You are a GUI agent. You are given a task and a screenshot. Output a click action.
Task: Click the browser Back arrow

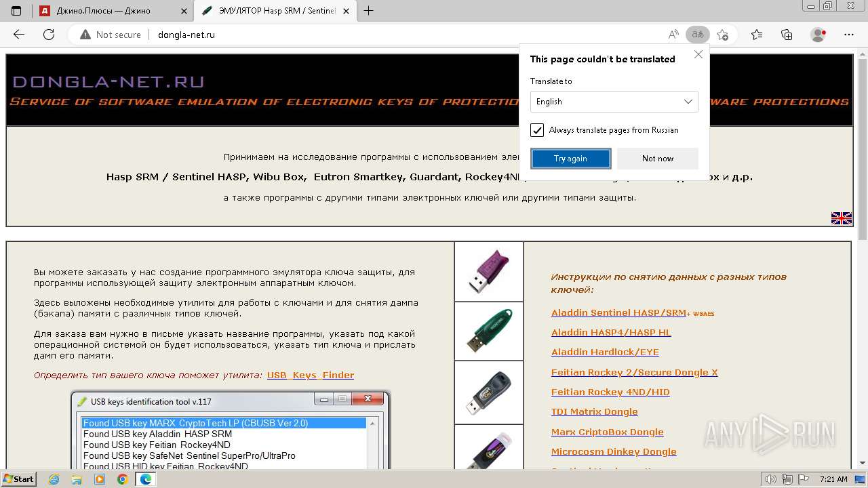pos(19,35)
